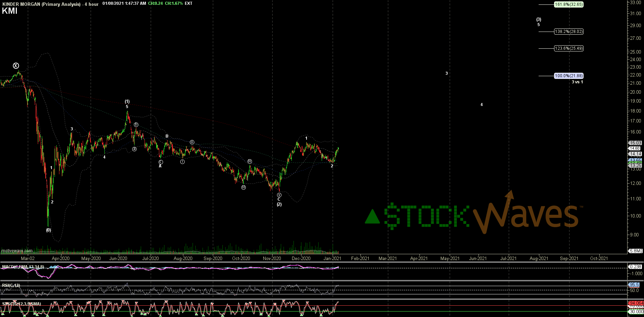Click Apr-2020 on the time axis
The image size is (644, 317).
tap(61, 258)
